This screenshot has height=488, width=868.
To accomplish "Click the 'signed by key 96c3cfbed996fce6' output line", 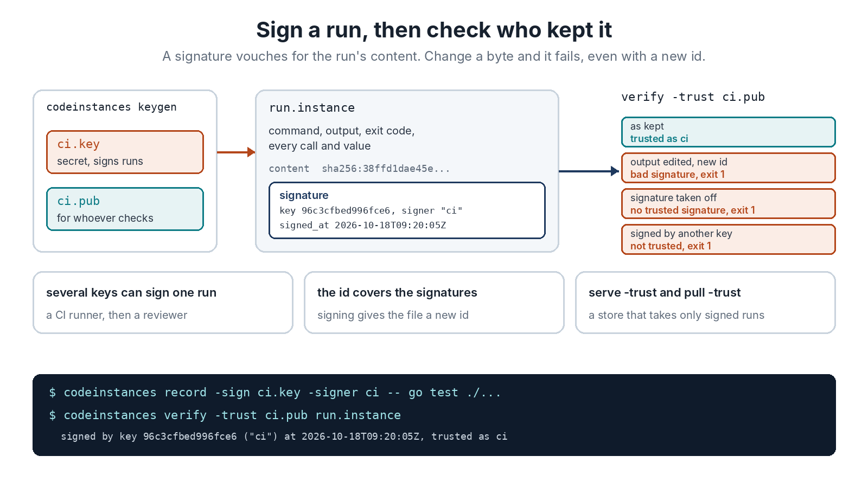I will point(284,436).
